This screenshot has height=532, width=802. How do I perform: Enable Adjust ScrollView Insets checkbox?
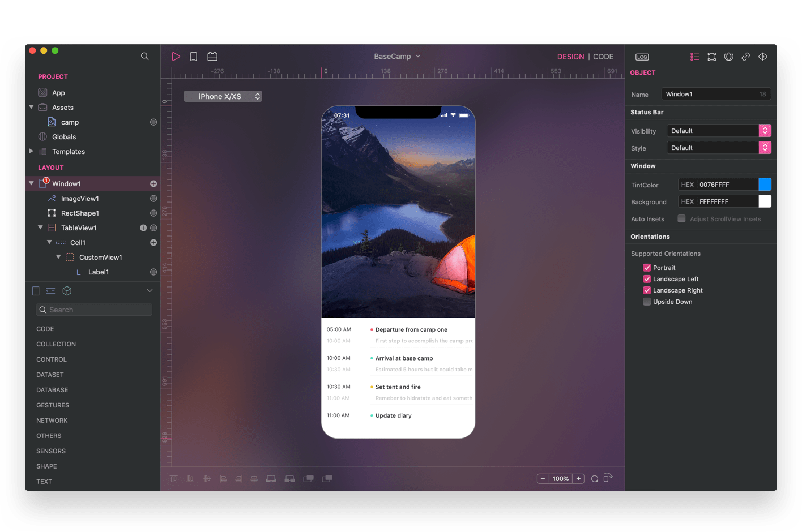click(681, 218)
